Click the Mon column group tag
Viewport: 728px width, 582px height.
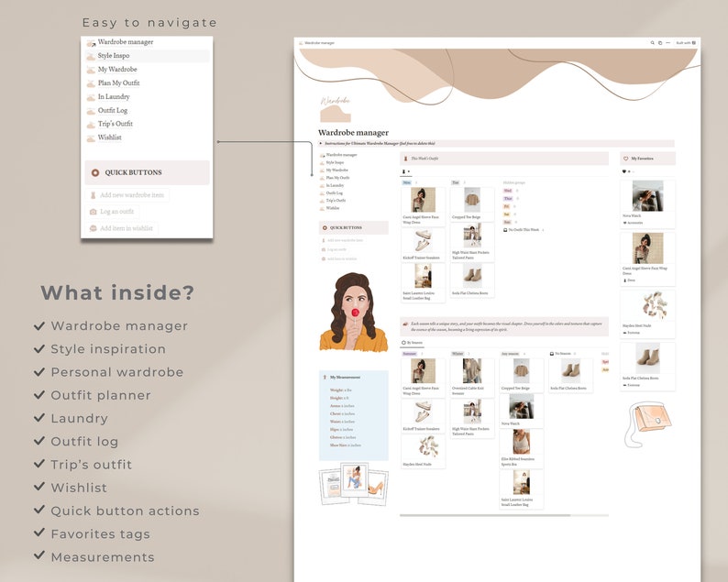407,183
